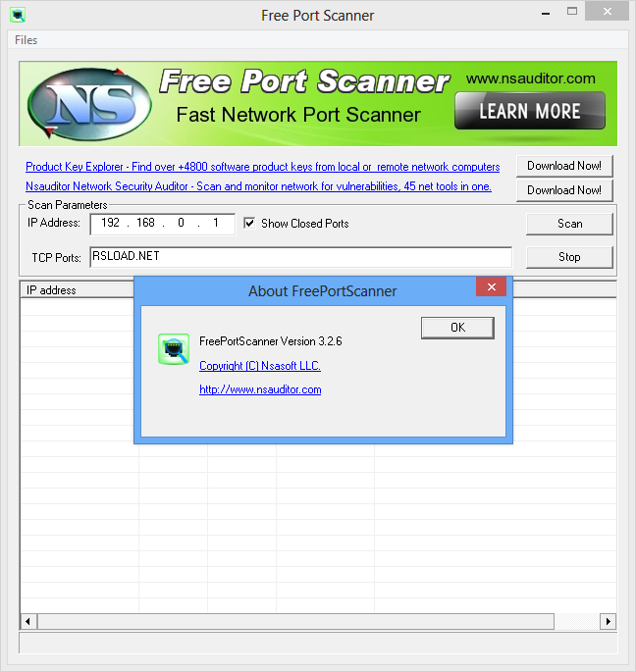
Task: Open Product Key Explorer link
Action: 262,167
